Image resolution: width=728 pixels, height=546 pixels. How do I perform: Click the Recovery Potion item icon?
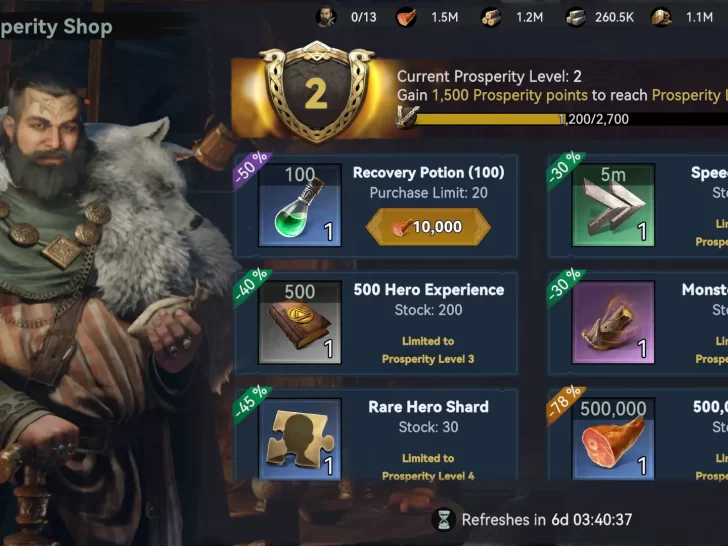click(x=300, y=205)
